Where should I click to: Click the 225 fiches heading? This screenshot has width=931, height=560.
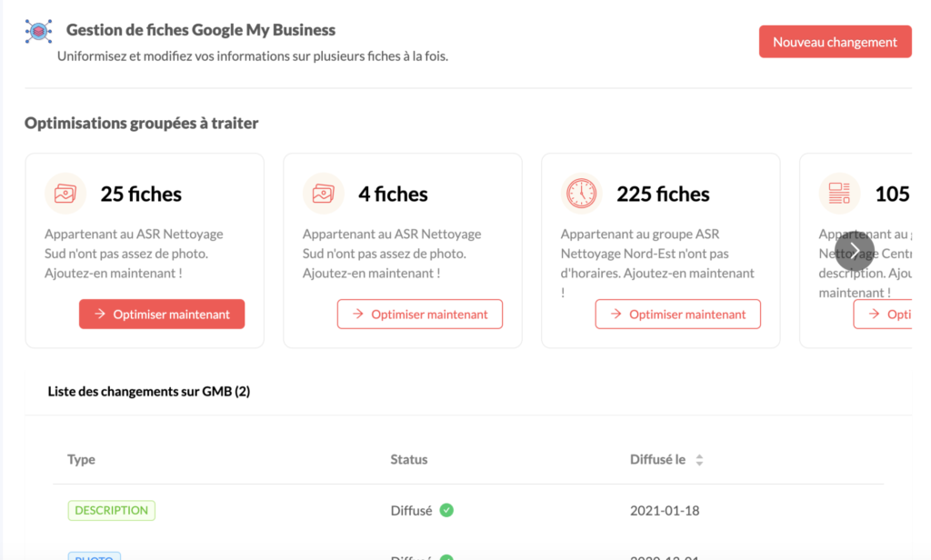tap(663, 195)
